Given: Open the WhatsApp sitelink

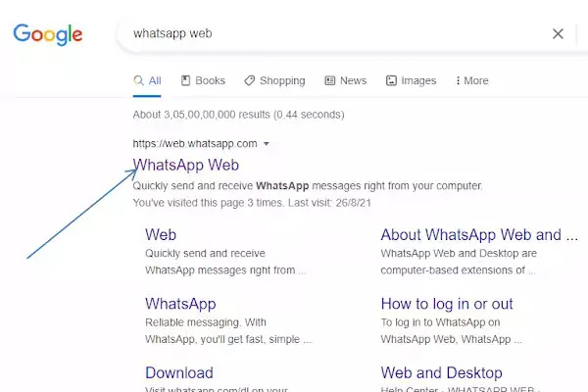Looking at the screenshot, I should [x=180, y=304].
